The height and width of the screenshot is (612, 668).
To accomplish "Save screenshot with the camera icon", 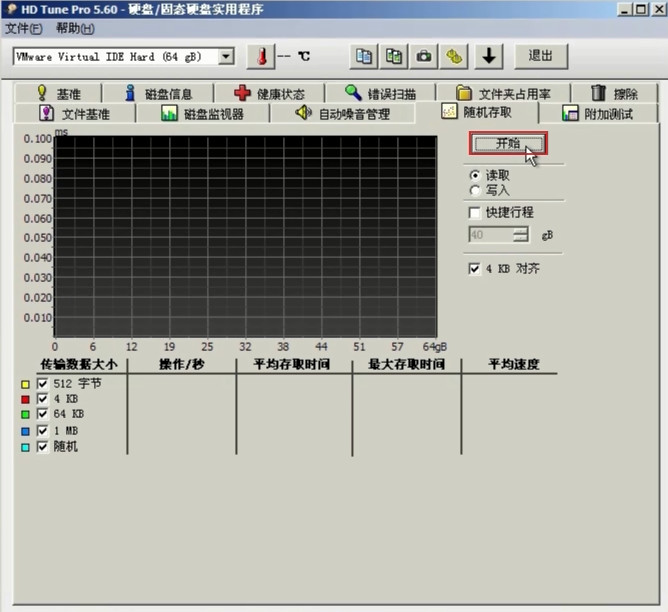I will click(x=423, y=56).
